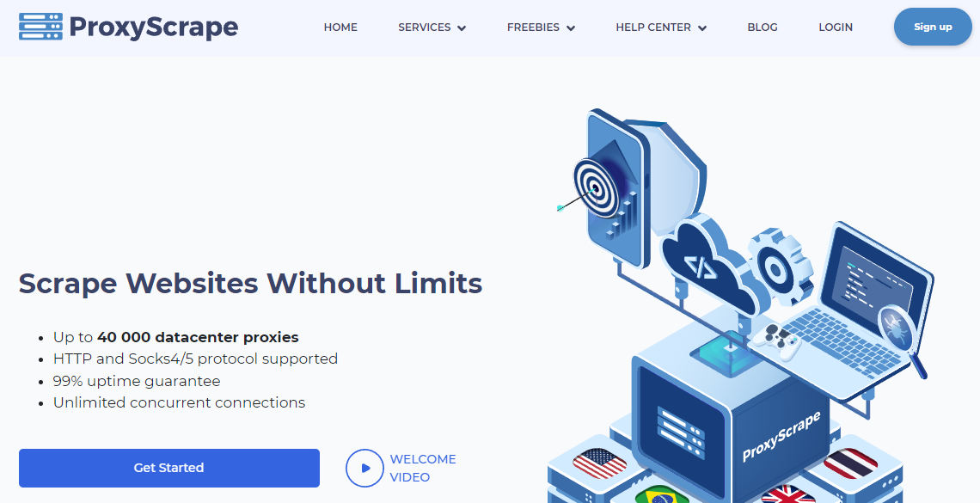Click the Get Started button
This screenshot has height=503, width=980.
click(169, 468)
